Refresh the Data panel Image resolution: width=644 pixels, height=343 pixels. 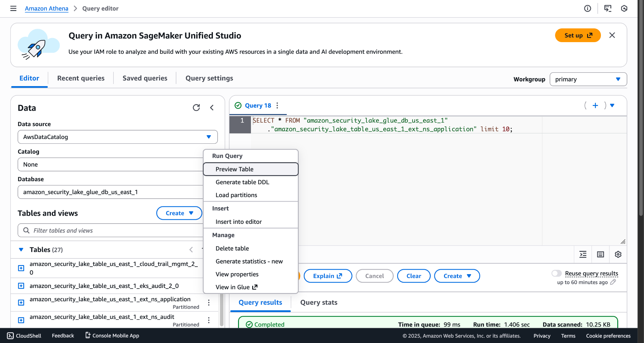pyautogui.click(x=196, y=108)
